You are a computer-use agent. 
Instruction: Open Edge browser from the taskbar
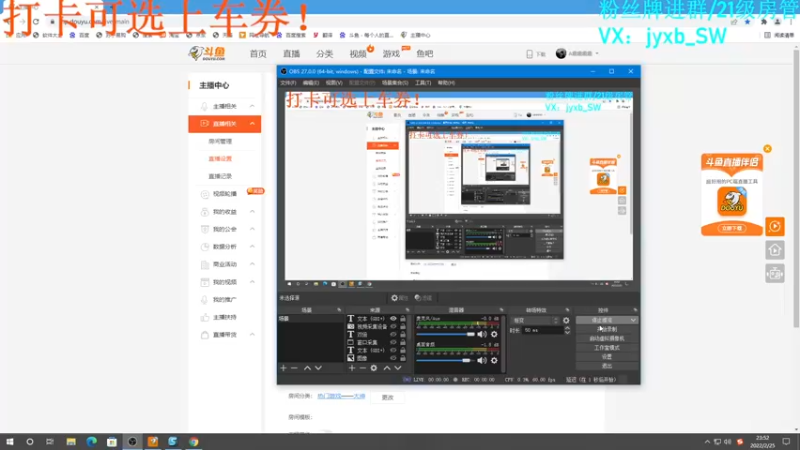(91, 441)
